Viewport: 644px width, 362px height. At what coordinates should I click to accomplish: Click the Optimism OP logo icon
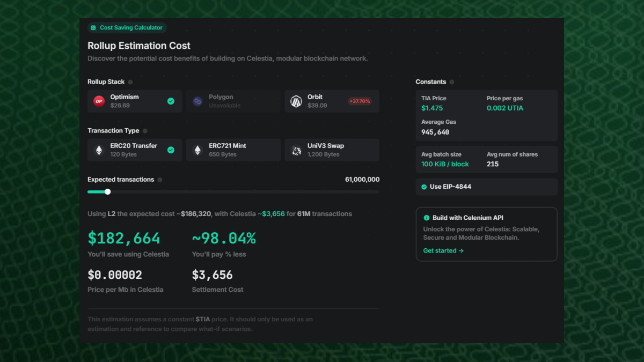pos(99,101)
